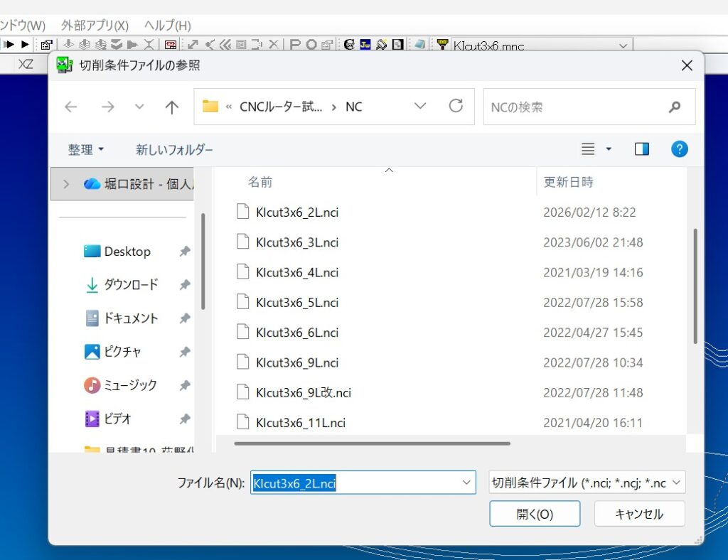Open the dialog help question mark icon
Screen dimensions: 728x560
click(680, 149)
